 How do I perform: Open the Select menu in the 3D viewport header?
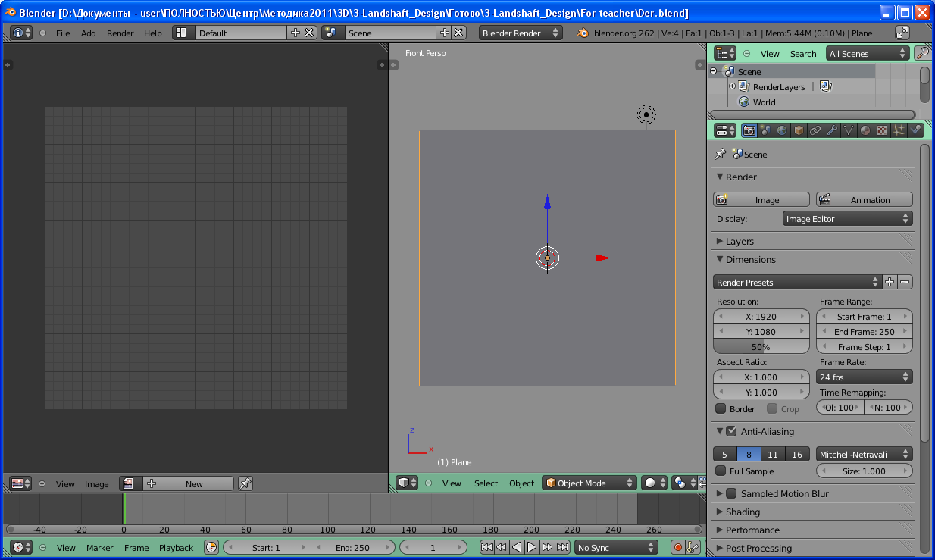pyautogui.click(x=486, y=483)
